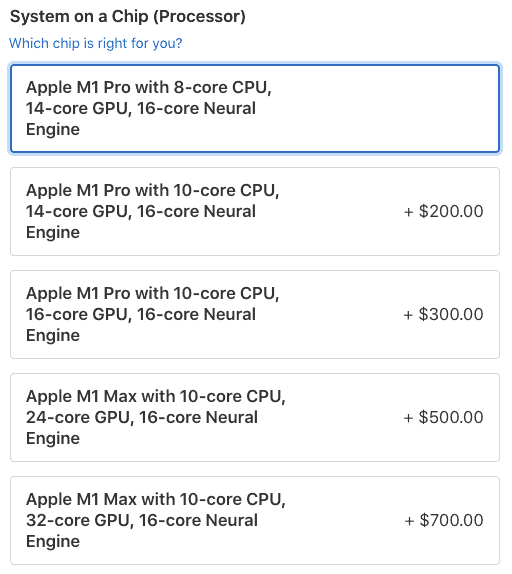Click the + $700.00 price label

[444, 520]
